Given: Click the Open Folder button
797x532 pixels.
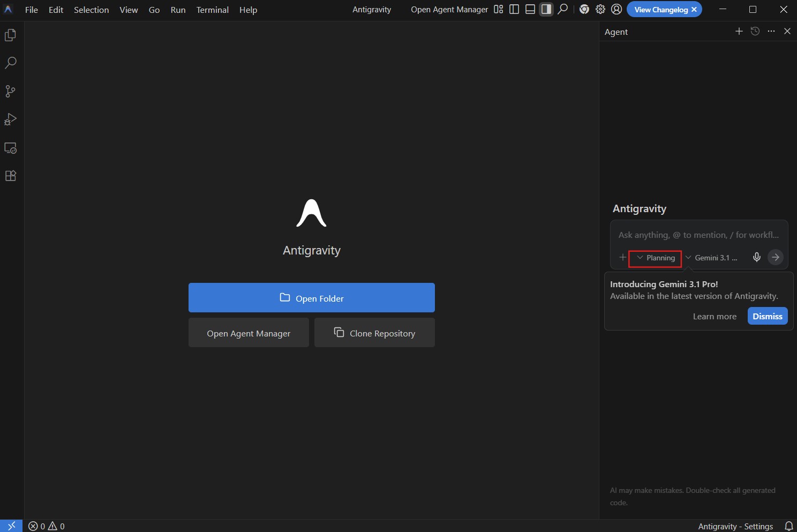Looking at the screenshot, I should 312,298.
